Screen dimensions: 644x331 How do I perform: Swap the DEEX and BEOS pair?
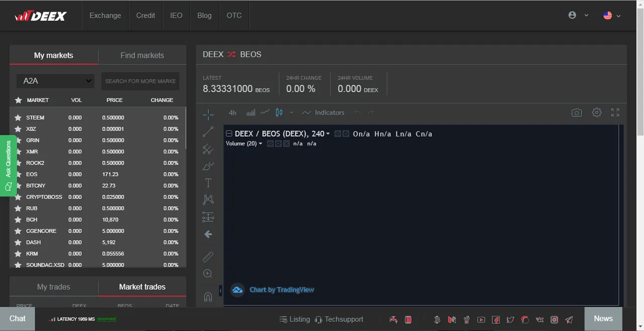coord(231,54)
